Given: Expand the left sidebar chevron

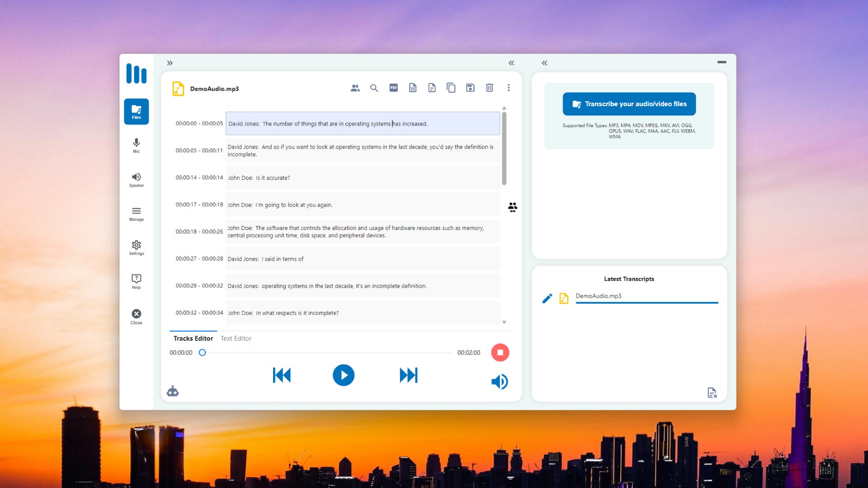Looking at the screenshot, I should 170,63.
